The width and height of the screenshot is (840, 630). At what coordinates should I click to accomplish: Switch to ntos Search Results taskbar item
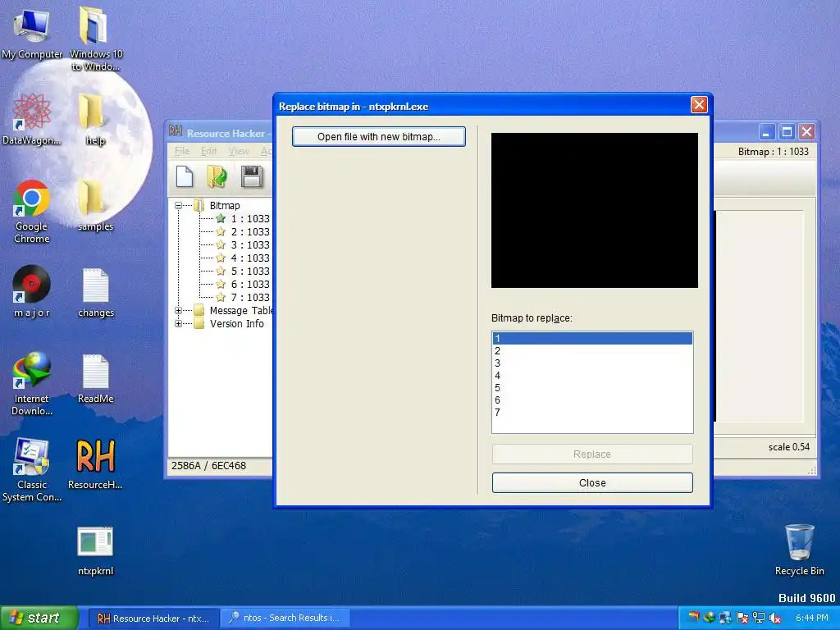pyautogui.click(x=285, y=619)
